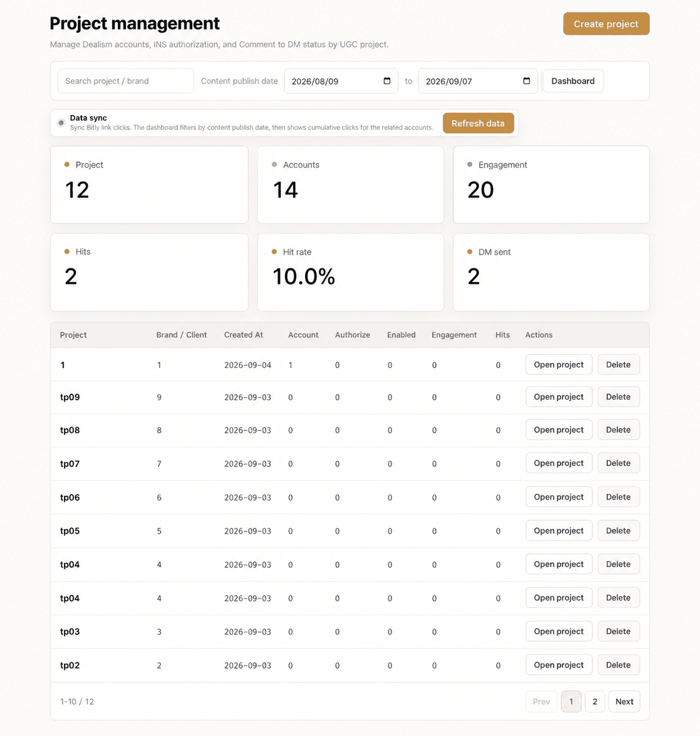This screenshot has width=700, height=736.
Task: Click the Create project button
Action: [606, 23]
